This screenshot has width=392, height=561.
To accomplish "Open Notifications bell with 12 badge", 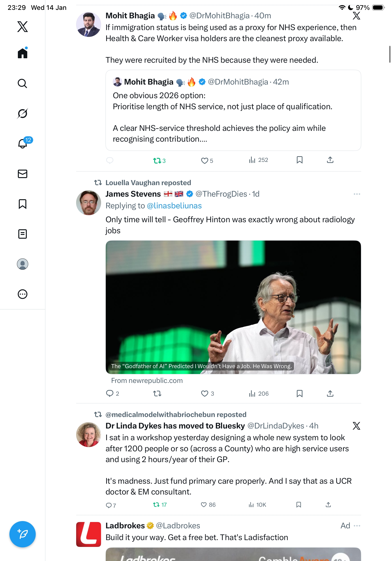I will pyautogui.click(x=23, y=144).
